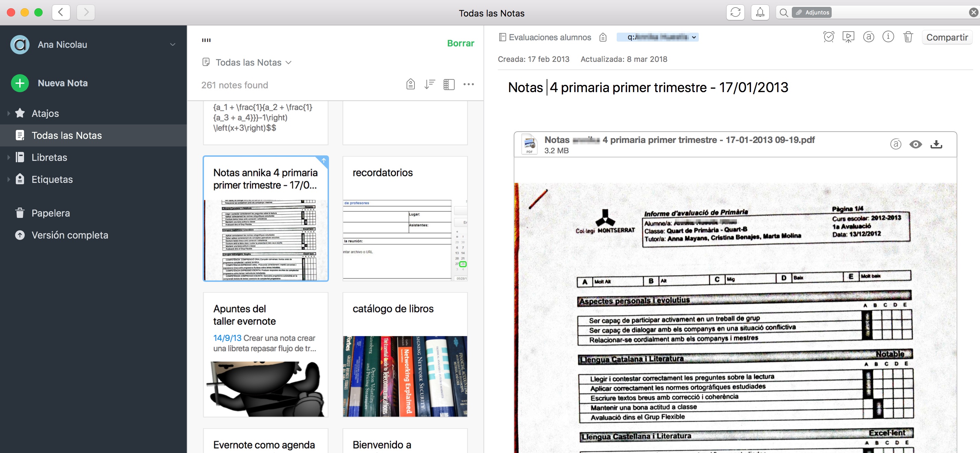The height and width of the screenshot is (453, 980).
Task: Click the Compartir share button
Action: 947,37
